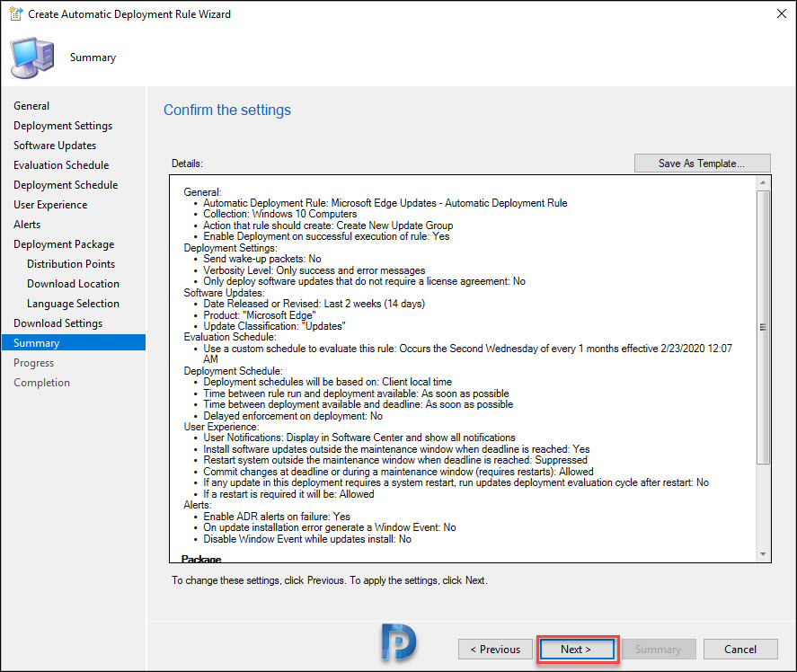
Task: Select Language Selection sub-step
Action: coord(73,304)
